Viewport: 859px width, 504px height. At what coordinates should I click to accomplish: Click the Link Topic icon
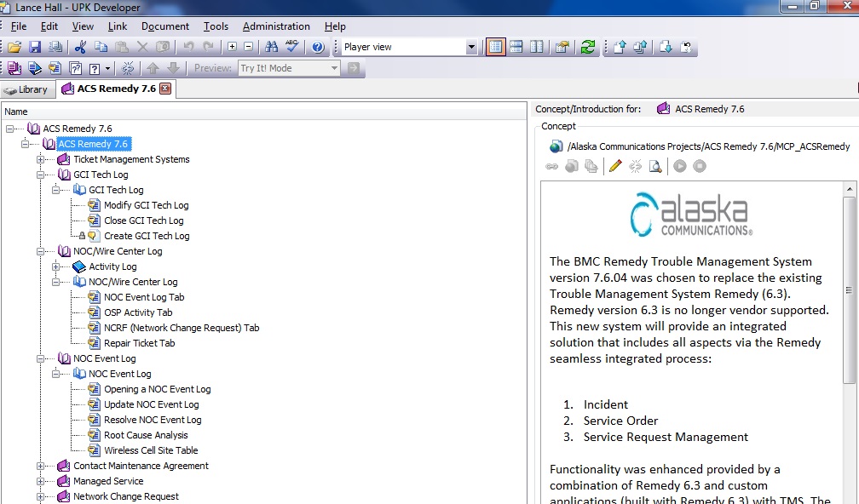[55, 68]
